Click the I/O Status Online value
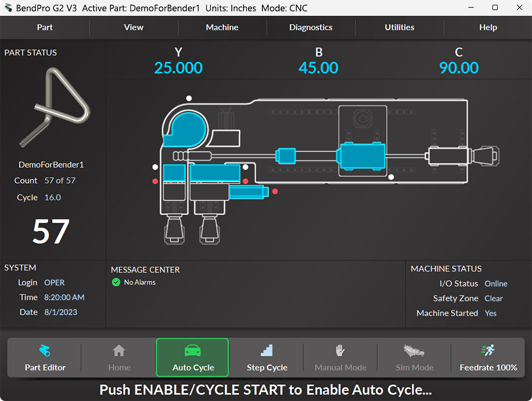Screen dimensions: 532x401 tap(496, 283)
